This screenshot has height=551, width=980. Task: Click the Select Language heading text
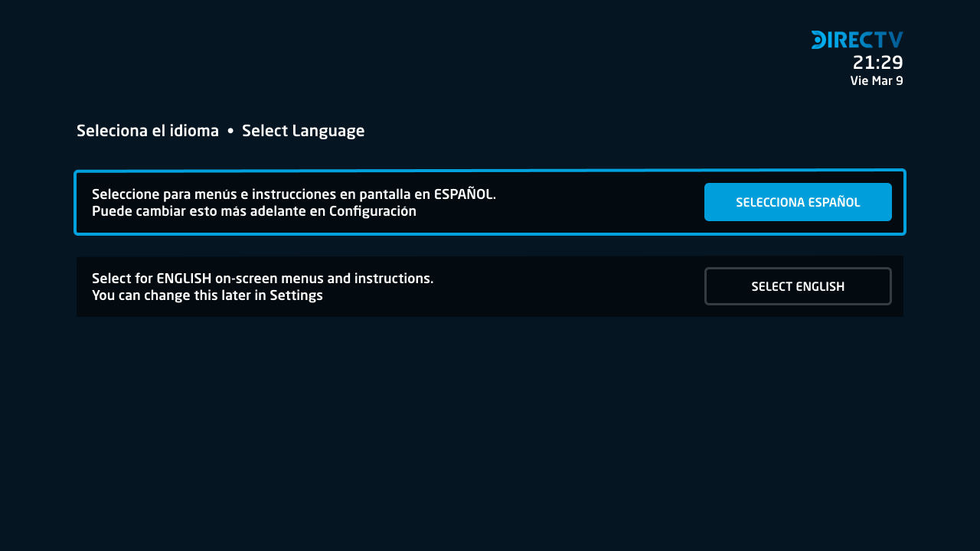pyautogui.click(x=303, y=131)
